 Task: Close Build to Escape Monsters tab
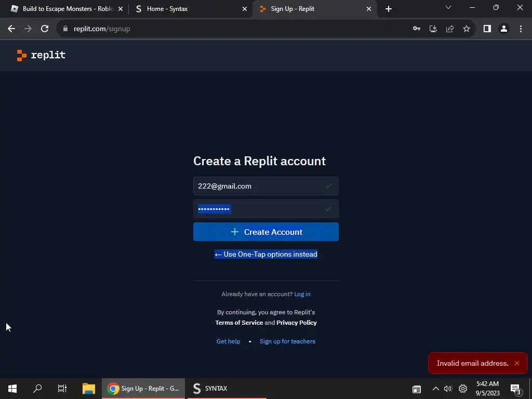coord(121,9)
